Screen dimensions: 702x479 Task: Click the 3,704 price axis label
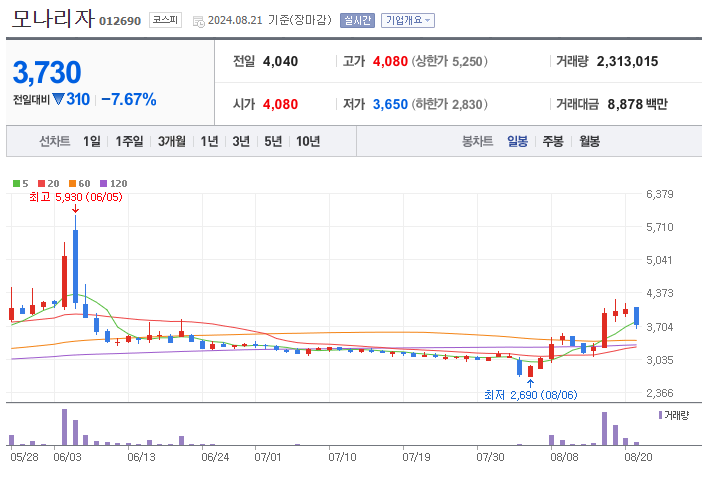pos(659,327)
